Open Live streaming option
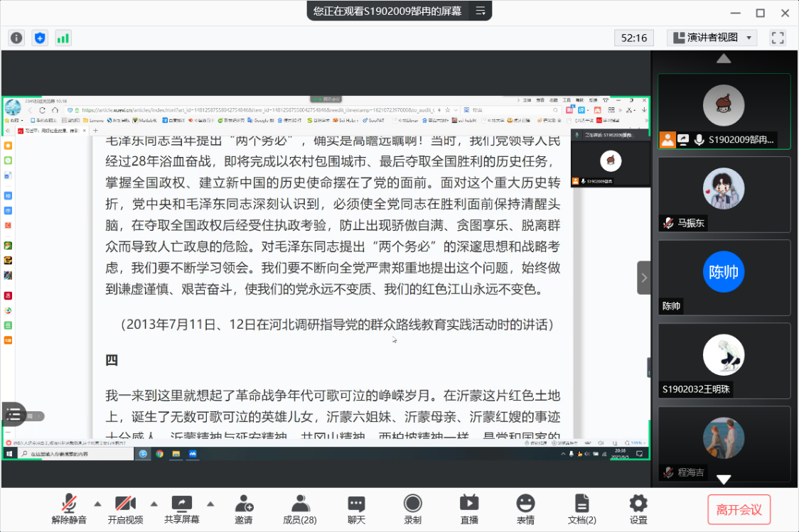This screenshot has width=799, height=532. [469, 509]
